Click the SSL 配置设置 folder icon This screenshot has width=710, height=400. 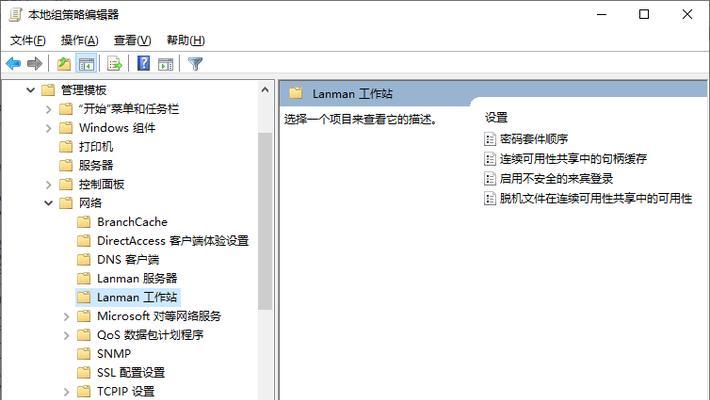pyautogui.click(x=84, y=372)
